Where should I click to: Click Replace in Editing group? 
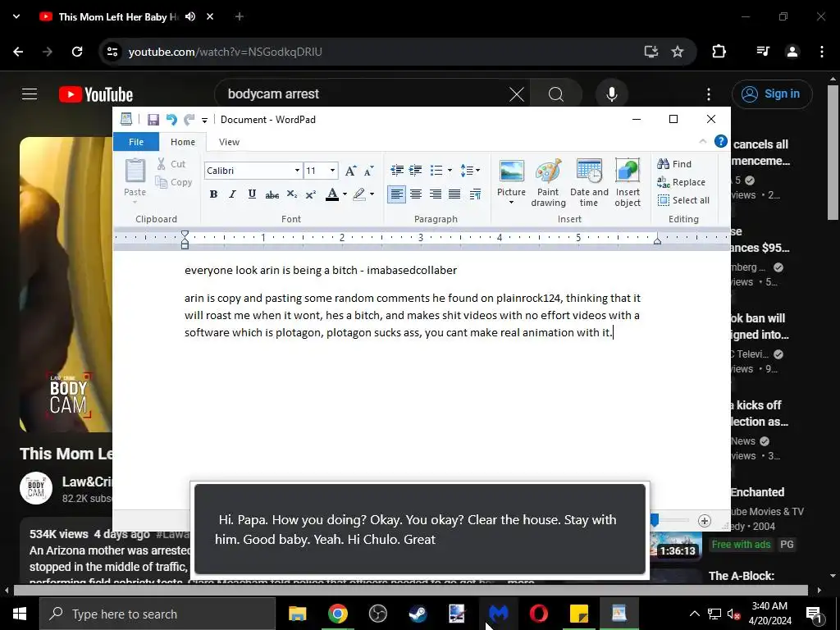681,182
